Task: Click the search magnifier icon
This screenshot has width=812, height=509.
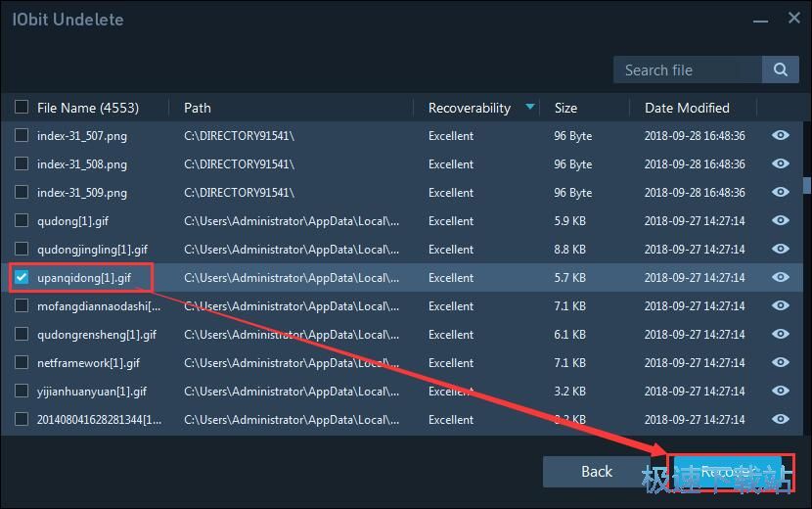Action: click(780, 69)
